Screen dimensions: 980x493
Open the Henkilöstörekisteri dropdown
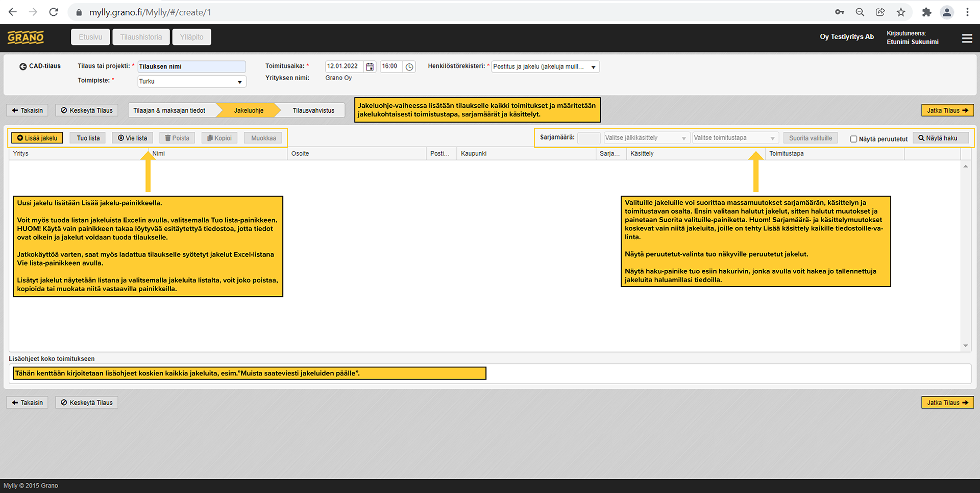[545, 67]
